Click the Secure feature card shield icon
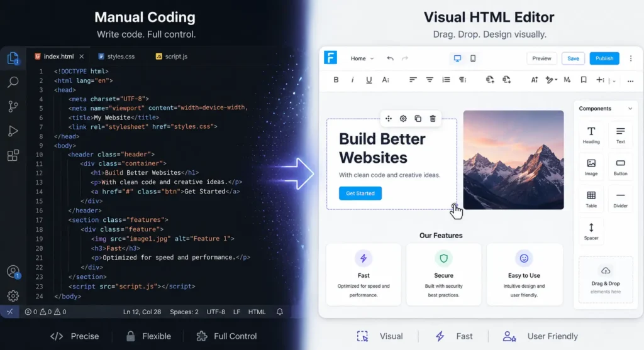The width and height of the screenshot is (644, 350). pyautogui.click(x=443, y=258)
